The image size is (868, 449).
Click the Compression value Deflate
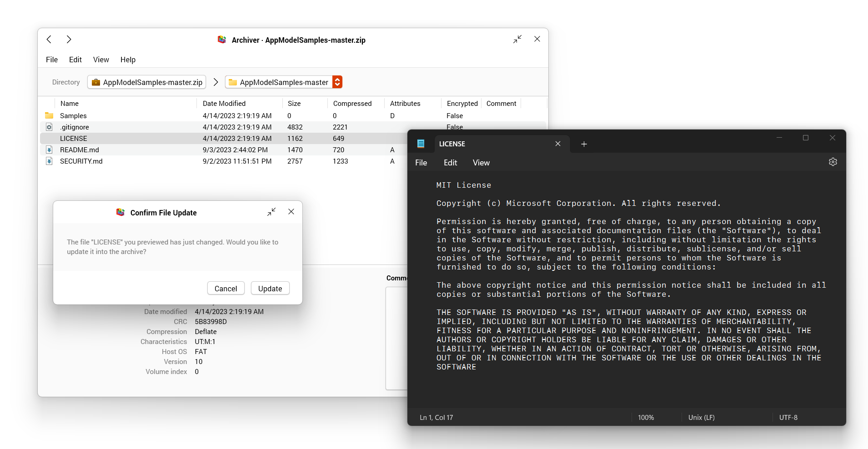point(206,332)
